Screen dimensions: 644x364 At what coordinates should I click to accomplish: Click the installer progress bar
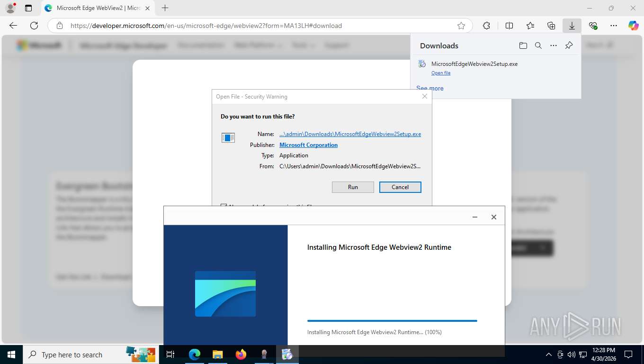[392, 321]
